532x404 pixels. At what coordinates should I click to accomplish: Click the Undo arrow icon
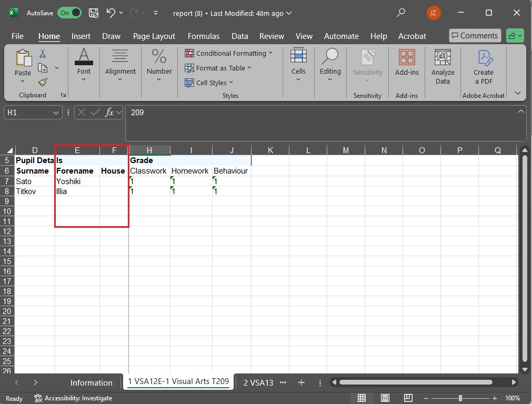111,13
